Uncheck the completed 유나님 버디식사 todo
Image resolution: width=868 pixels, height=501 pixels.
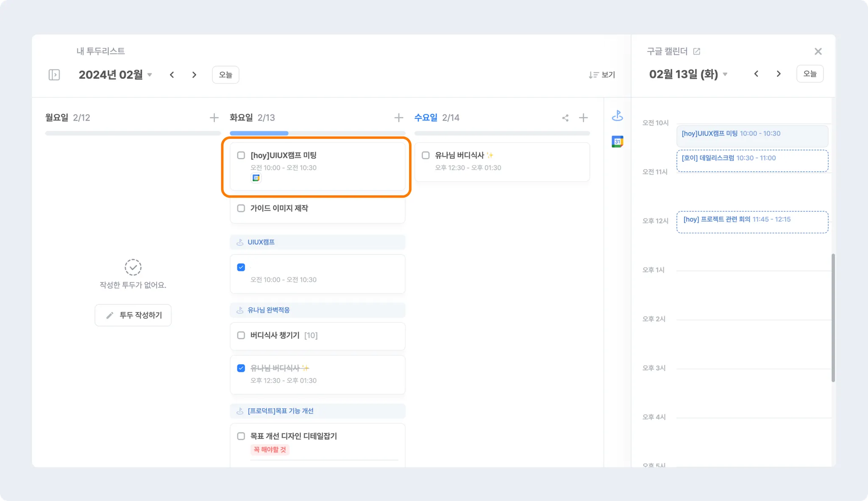coord(241,368)
